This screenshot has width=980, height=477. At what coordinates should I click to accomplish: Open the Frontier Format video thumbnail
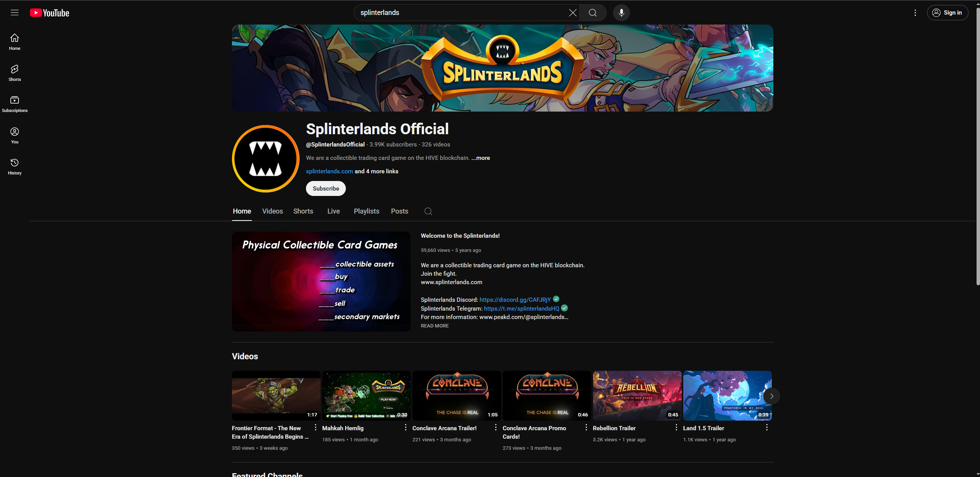[276, 396]
